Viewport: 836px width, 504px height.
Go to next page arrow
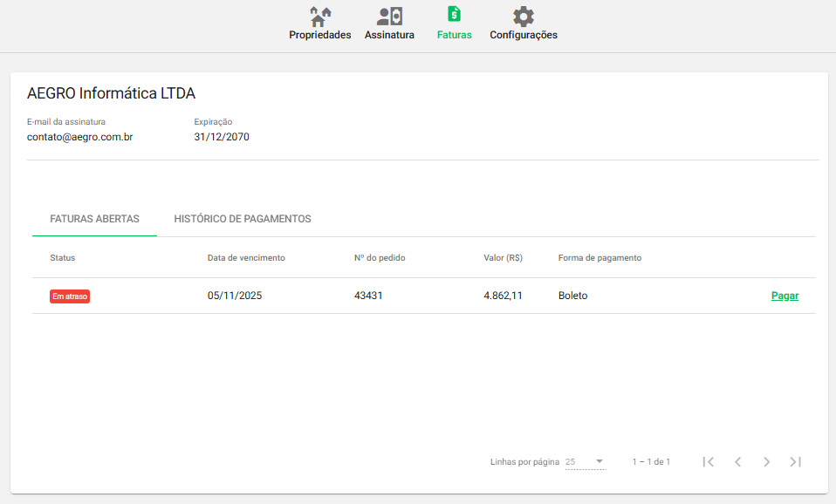point(766,461)
